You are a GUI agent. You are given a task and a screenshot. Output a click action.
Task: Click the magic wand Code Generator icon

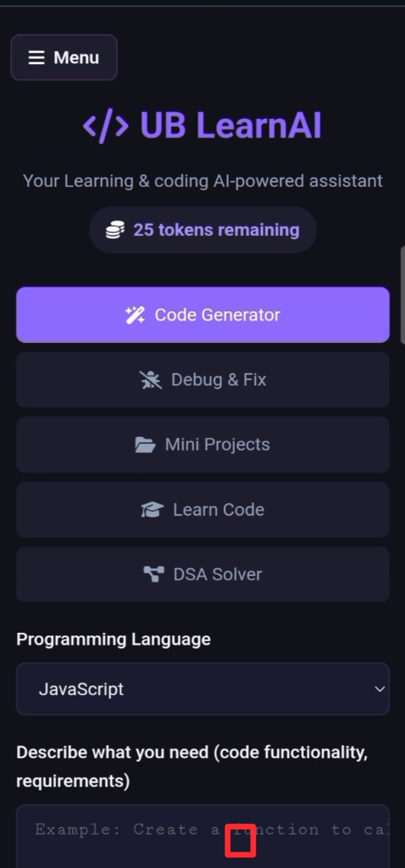pyautogui.click(x=135, y=315)
